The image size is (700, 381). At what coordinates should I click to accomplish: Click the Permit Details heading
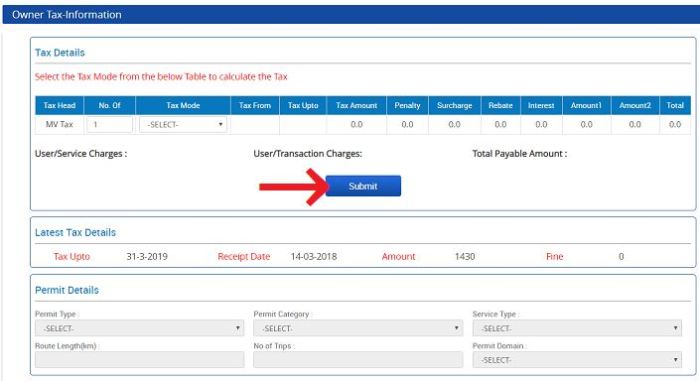pos(67,290)
